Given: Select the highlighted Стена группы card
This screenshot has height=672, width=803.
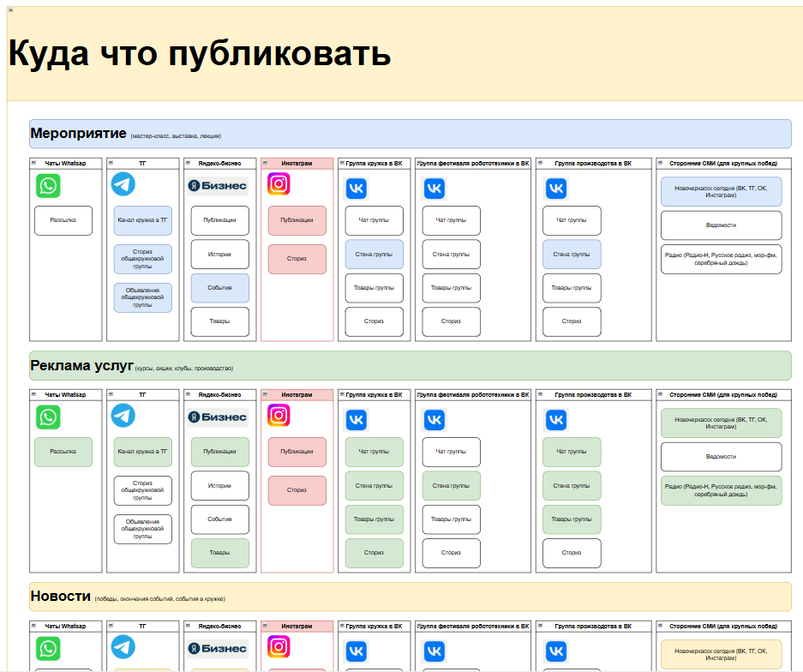Looking at the screenshot, I should click(375, 254).
